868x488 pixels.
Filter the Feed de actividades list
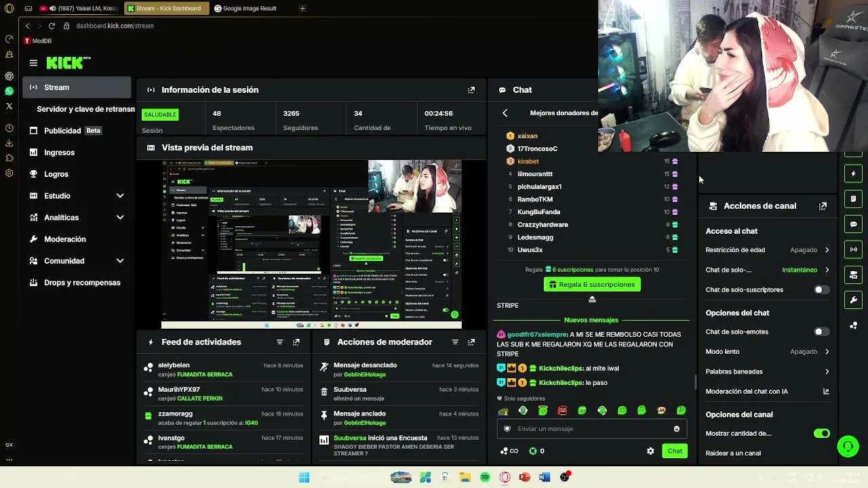(279, 342)
